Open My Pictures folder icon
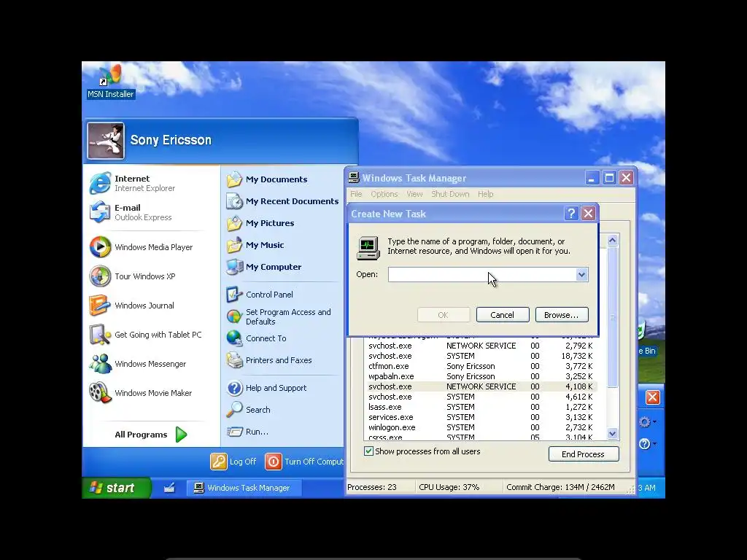 coord(234,223)
